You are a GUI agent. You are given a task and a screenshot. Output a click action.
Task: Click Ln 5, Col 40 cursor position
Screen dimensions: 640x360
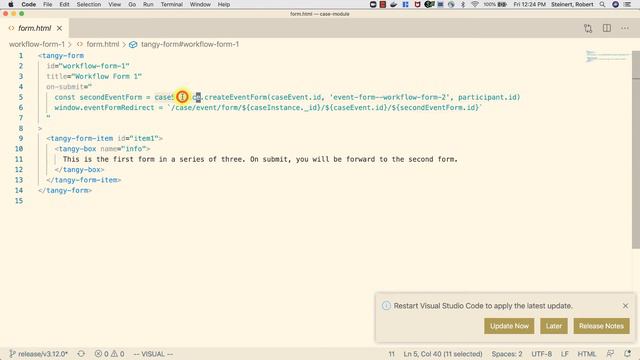pos(443,354)
